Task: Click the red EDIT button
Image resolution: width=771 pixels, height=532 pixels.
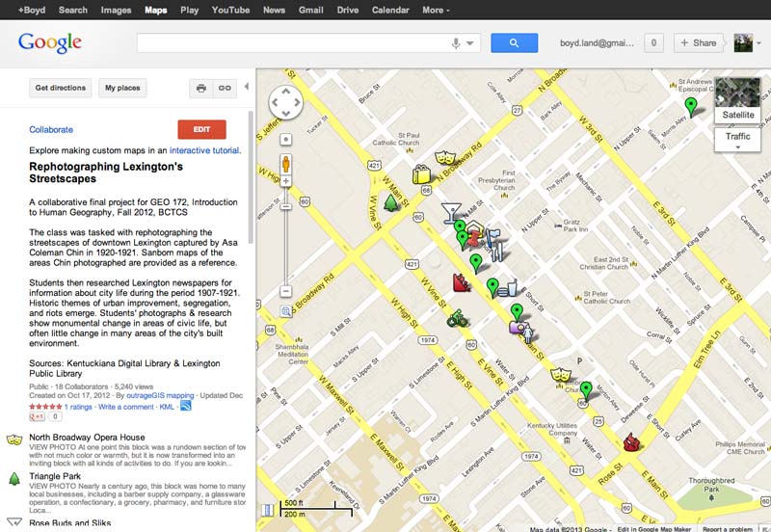Action: [201, 129]
